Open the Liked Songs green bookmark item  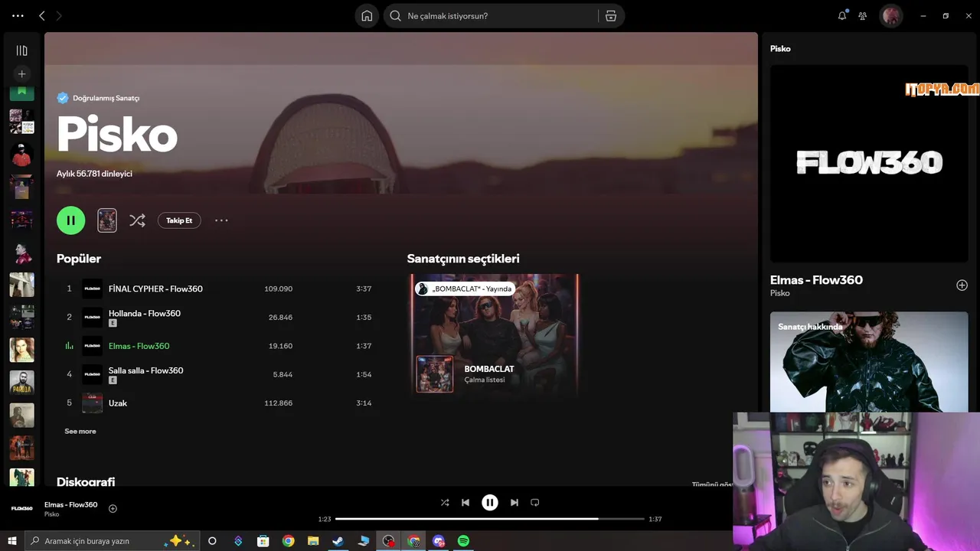(x=21, y=93)
